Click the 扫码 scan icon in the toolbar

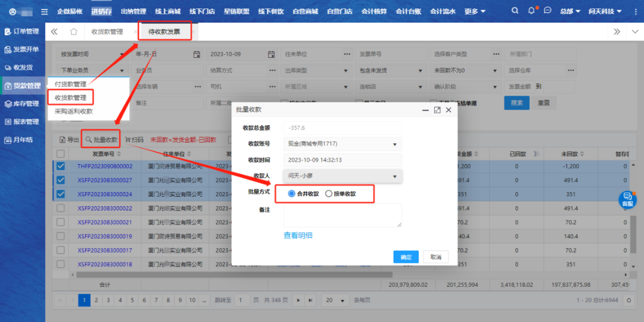(135, 140)
